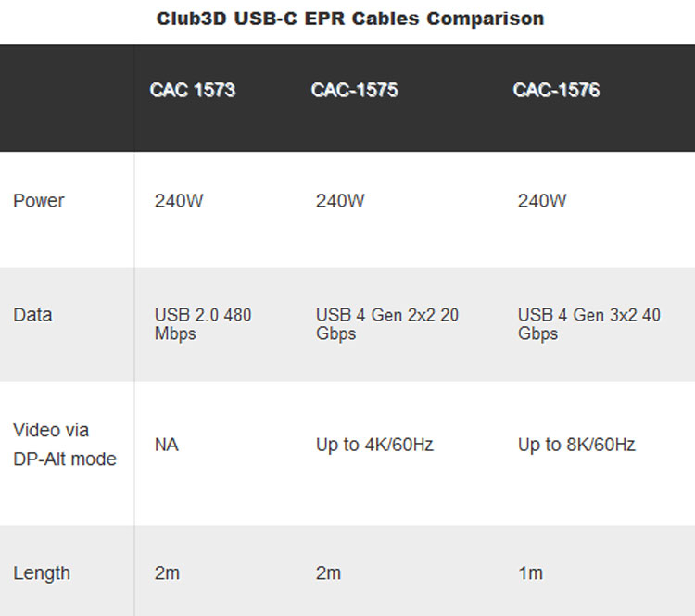Click the Up to 8K/60Hz cell

(576, 446)
